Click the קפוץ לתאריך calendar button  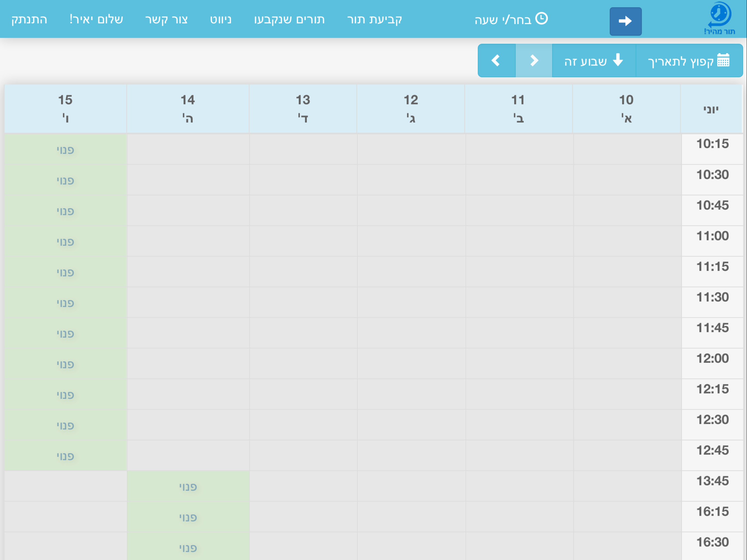689,61
